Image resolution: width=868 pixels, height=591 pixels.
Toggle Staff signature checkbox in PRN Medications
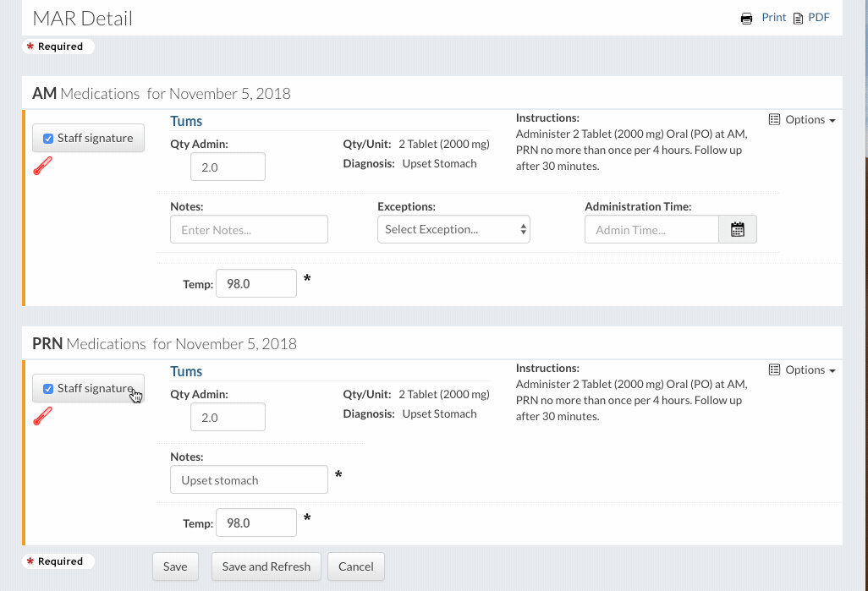48,389
